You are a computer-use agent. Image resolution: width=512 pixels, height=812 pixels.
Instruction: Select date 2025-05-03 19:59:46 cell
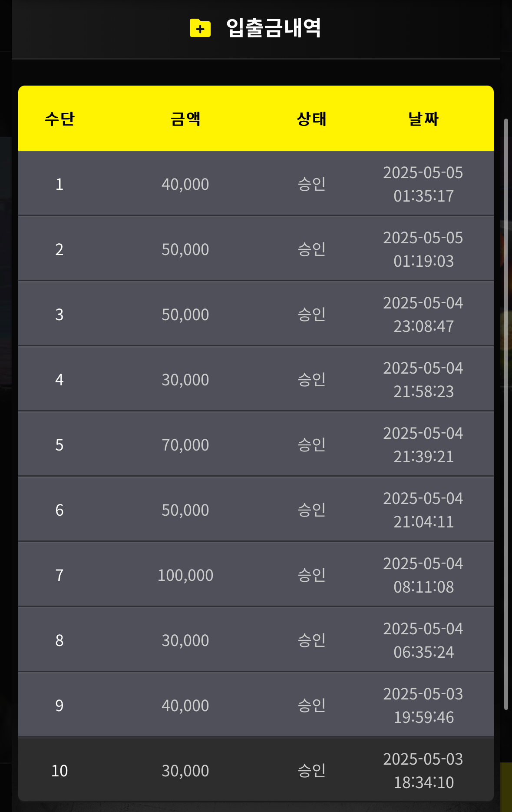pyautogui.click(x=423, y=706)
